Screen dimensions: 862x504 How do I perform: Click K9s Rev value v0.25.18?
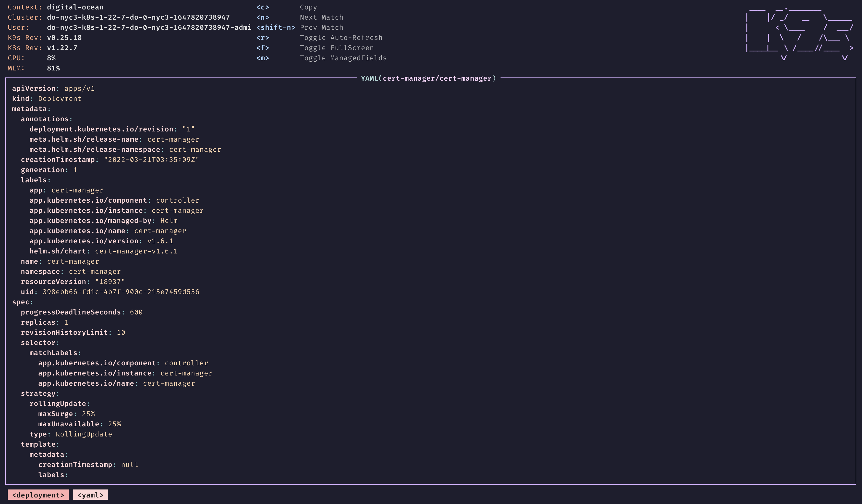click(64, 38)
